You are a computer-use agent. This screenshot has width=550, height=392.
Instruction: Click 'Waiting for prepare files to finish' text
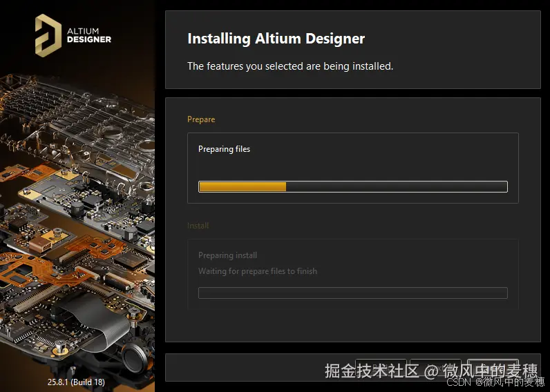tap(258, 271)
